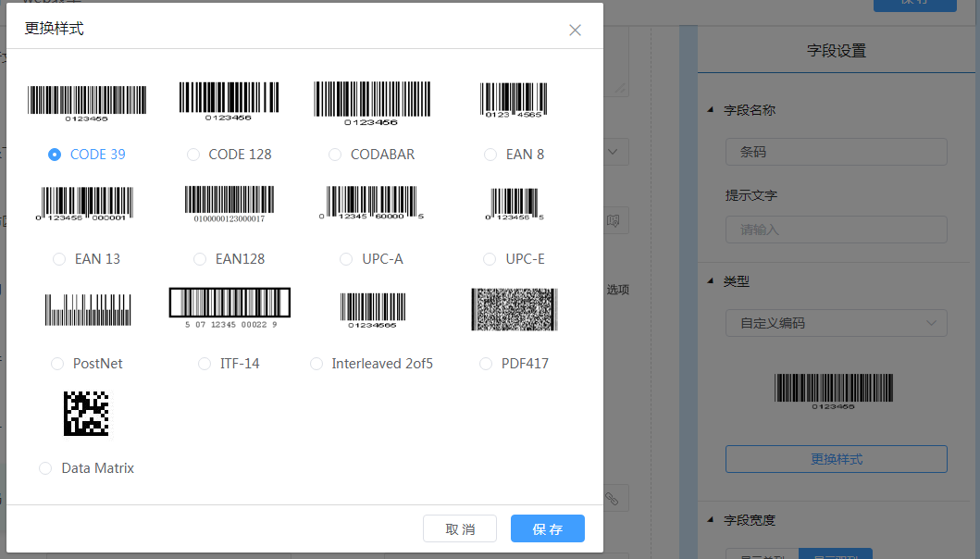Click the UPC-A barcode sample image
The width and height of the screenshot is (980, 559).
coord(371,203)
